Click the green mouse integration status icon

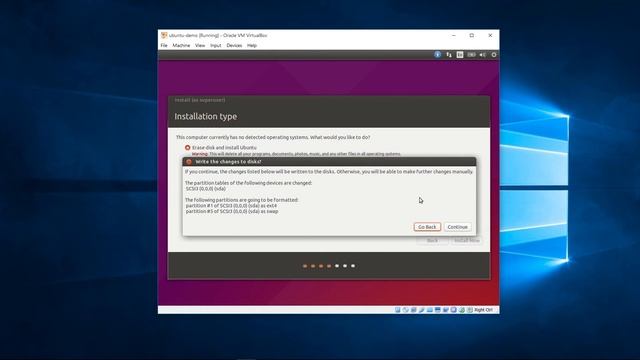click(462, 310)
